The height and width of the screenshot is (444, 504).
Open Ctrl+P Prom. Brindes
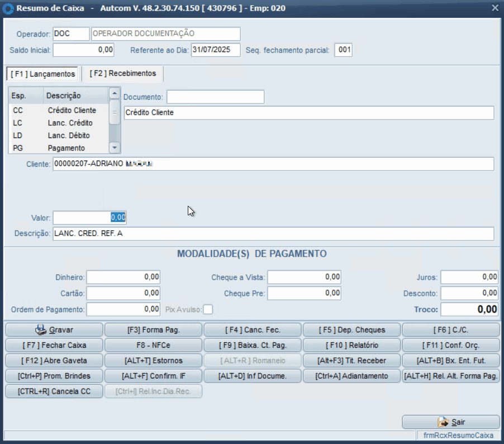(x=54, y=376)
